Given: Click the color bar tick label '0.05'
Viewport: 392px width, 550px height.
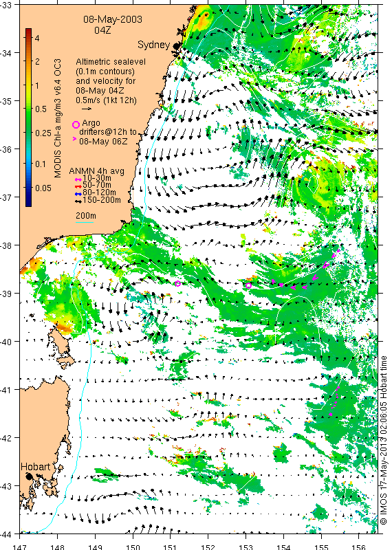Looking at the screenshot, I should point(43,188).
